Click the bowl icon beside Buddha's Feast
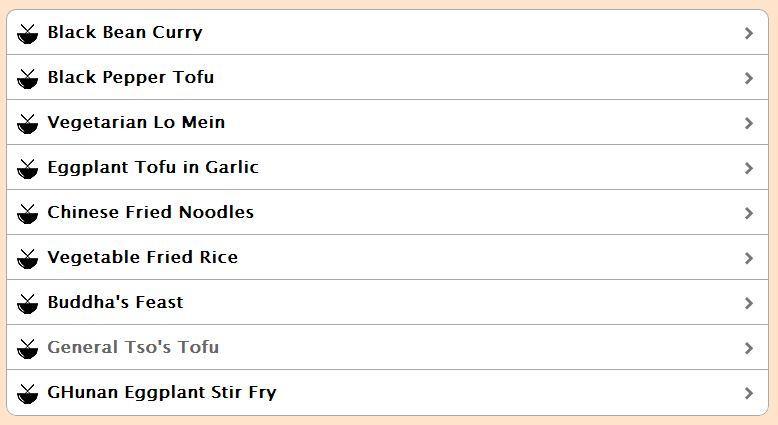This screenshot has height=425, width=778. pyautogui.click(x=28, y=303)
